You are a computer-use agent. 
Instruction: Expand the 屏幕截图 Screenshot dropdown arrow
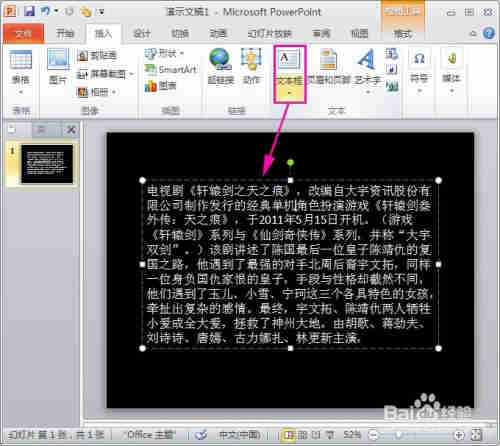click(132, 74)
